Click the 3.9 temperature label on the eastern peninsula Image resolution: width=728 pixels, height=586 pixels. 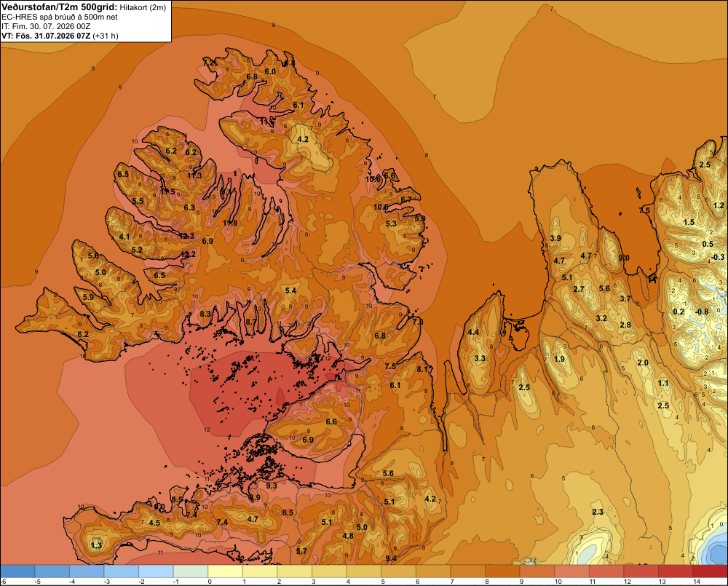tap(555, 238)
